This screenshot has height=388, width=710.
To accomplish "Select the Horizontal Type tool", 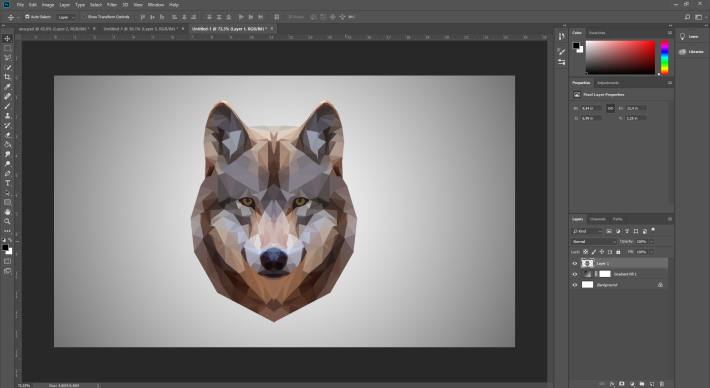I will pos(7,183).
